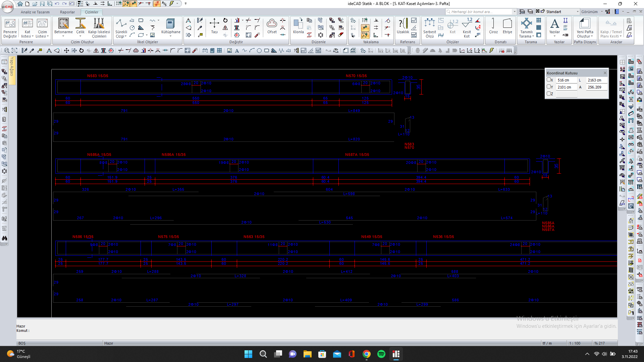Click the lightning bolt icon in quick access toolbar

tap(172, 4)
